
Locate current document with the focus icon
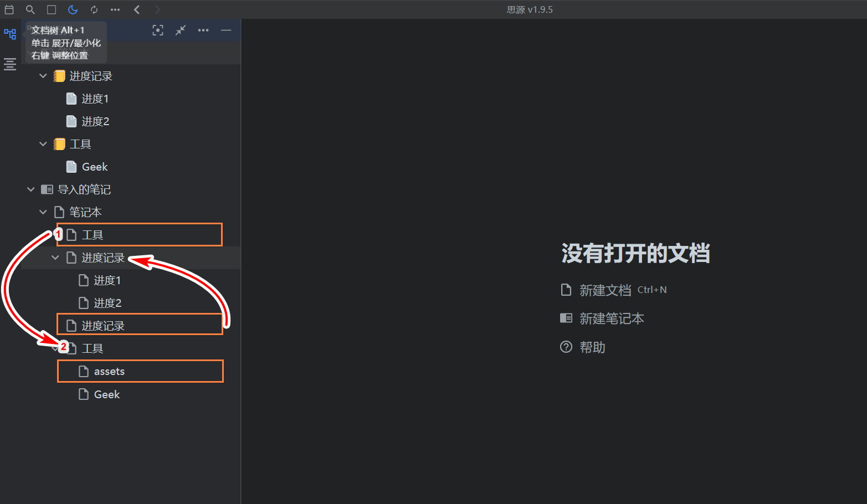tap(157, 30)
